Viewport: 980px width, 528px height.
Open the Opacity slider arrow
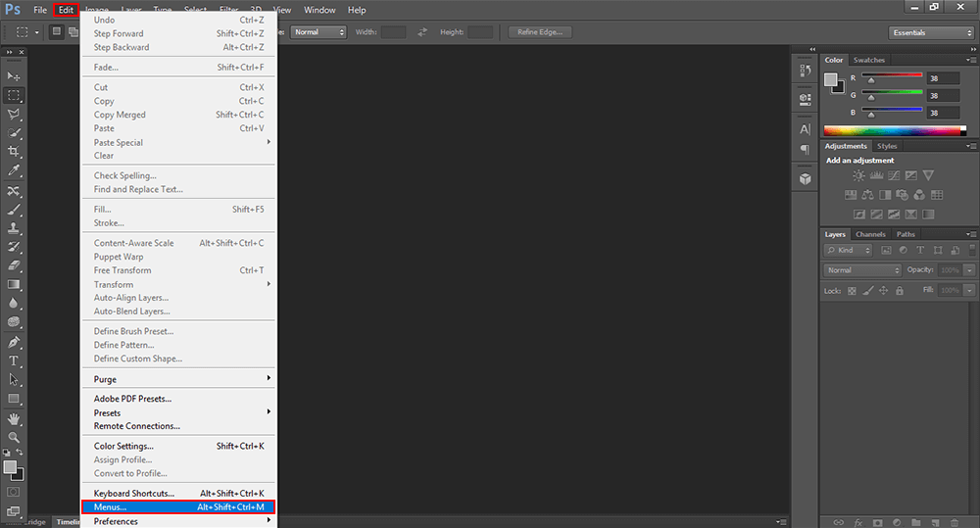click(x=969, y=270)
